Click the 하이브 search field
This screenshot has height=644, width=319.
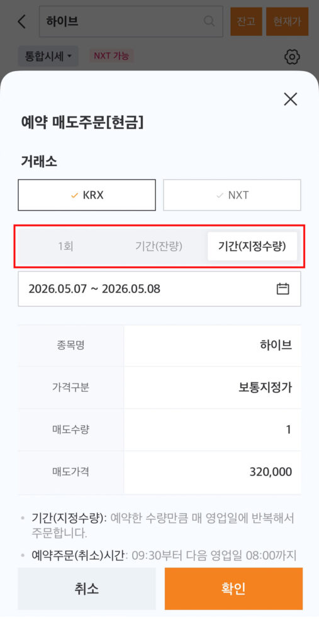131,21
